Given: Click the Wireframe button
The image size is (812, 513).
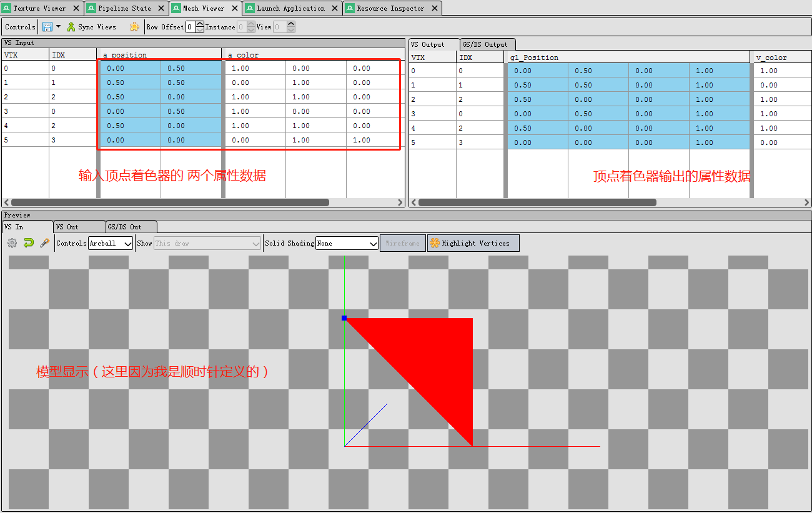Looking at the screenshot, I should (x=403, y=243).
